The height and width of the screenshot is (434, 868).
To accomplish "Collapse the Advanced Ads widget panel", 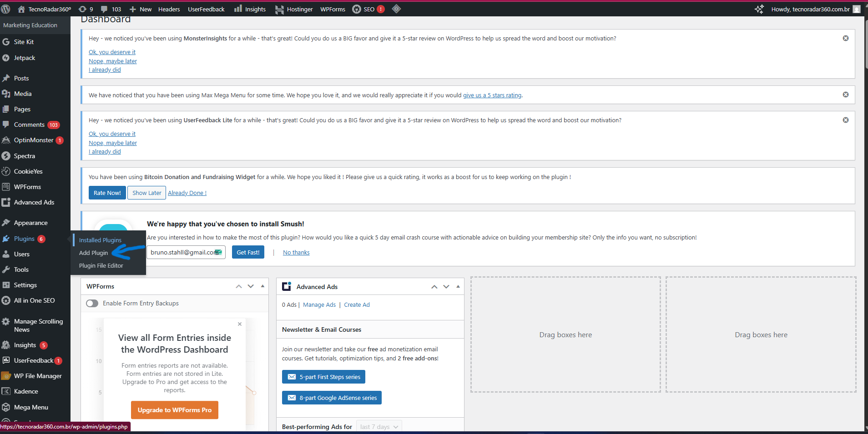I will tap(458, 287).
